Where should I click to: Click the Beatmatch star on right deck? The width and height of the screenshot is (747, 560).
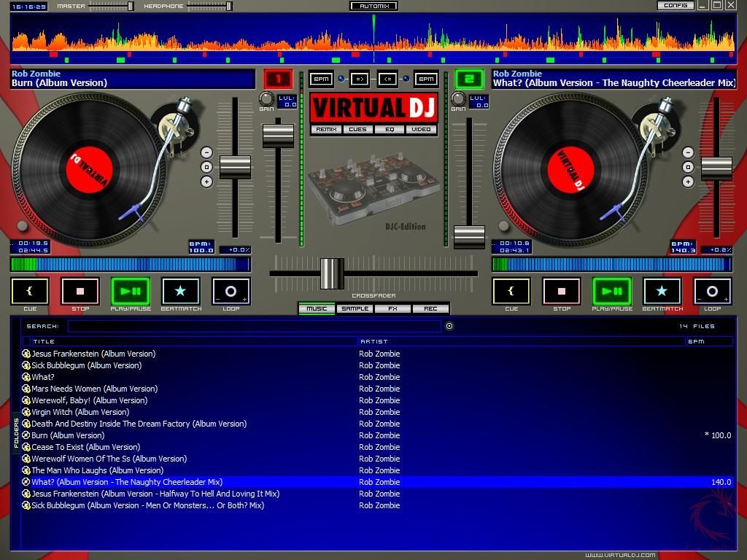(662, 291)
